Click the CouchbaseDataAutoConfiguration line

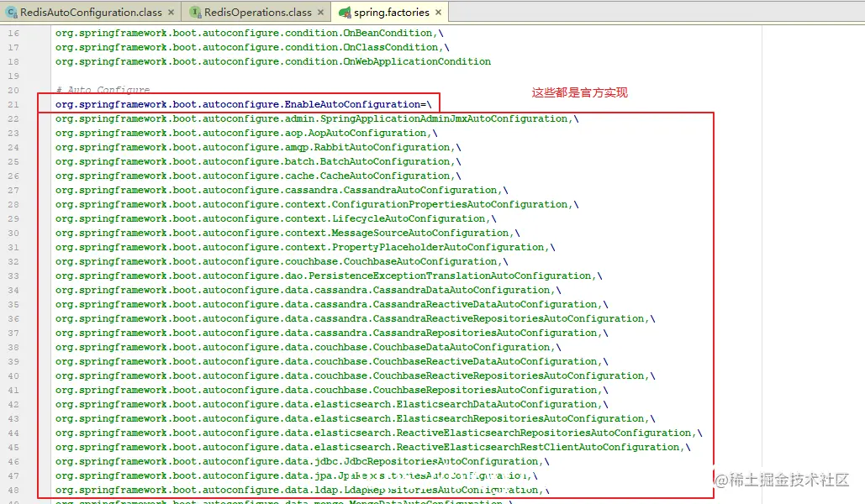[308, 348]
